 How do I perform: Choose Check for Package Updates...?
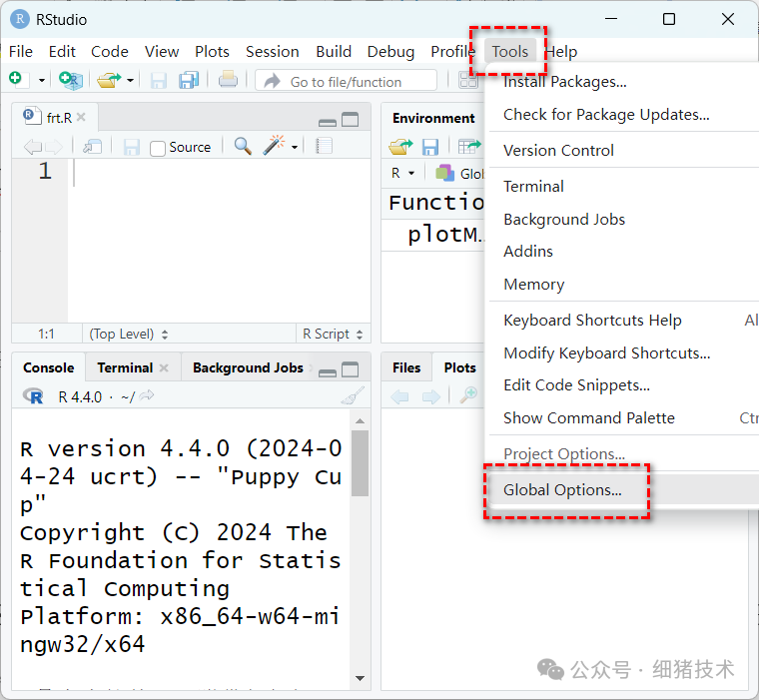(623, 115)
